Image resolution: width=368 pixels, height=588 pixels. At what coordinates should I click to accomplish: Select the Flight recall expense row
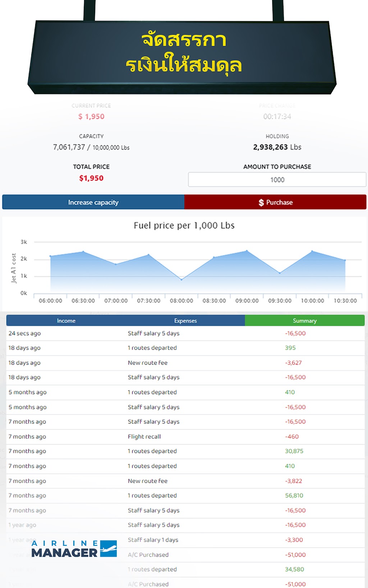coord(185,437)
